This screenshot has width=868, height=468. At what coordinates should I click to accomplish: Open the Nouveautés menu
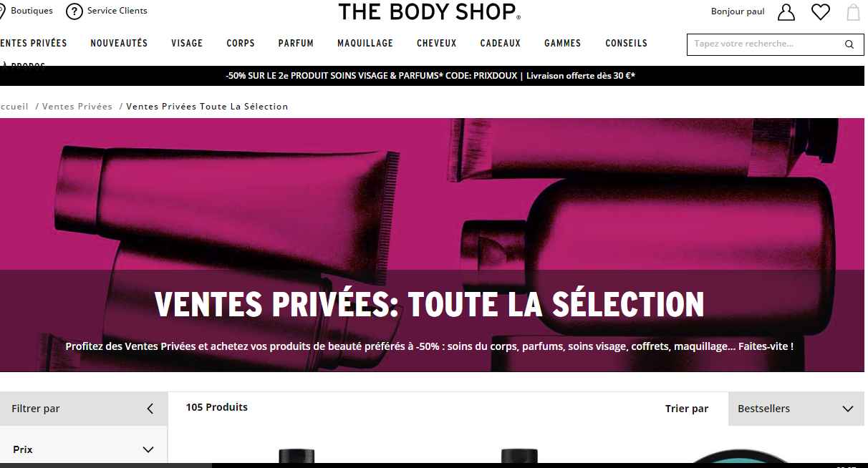click(x=119, y=43)
